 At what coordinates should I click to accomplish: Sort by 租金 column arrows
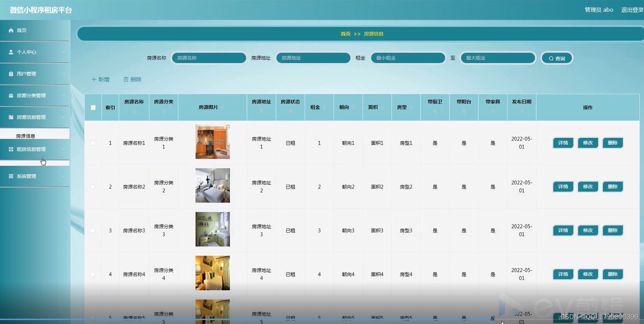point(324,107)
